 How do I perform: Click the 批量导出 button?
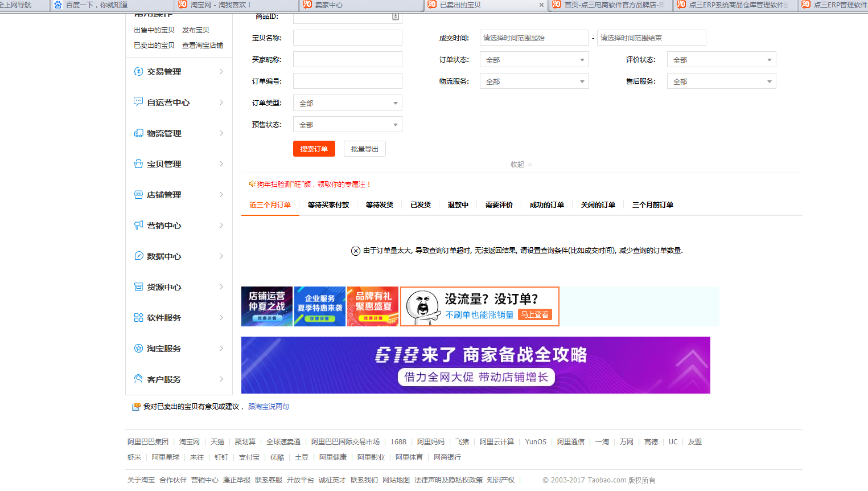[x=365, y=149]
